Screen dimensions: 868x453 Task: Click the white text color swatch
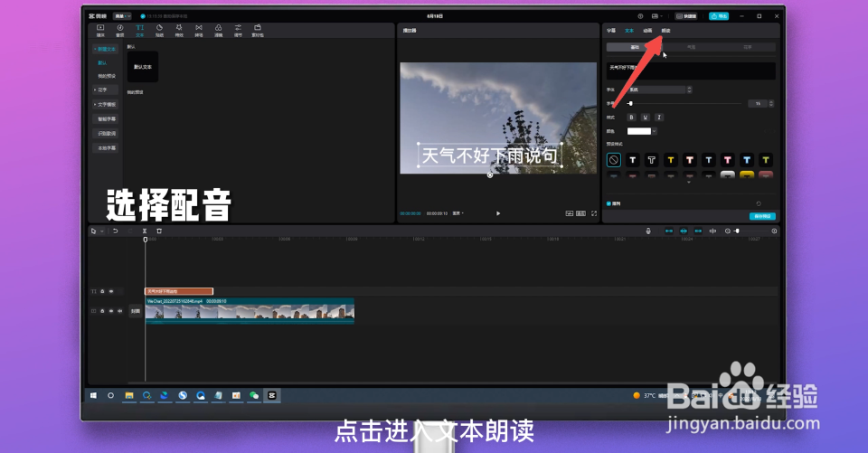coord(639,131)
